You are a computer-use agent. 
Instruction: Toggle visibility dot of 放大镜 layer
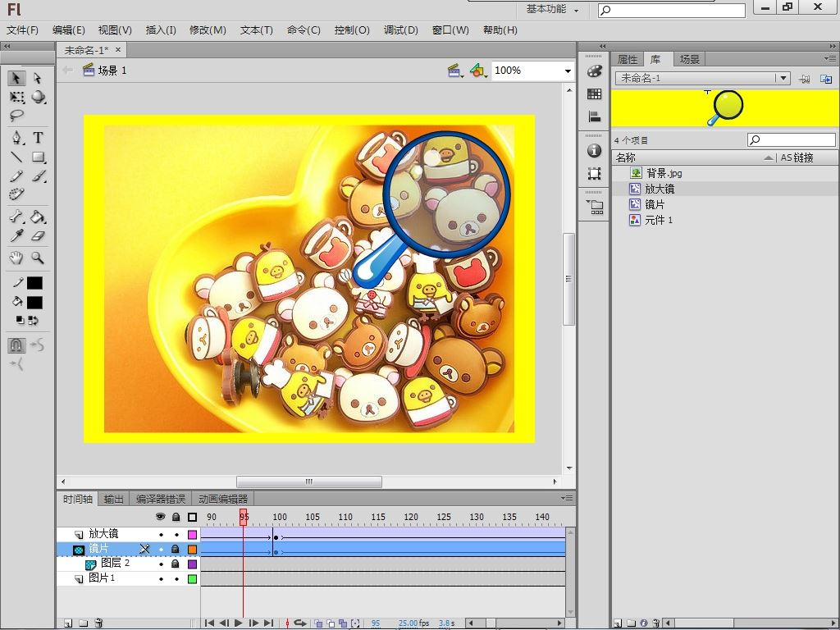click(x=161, y=535)
